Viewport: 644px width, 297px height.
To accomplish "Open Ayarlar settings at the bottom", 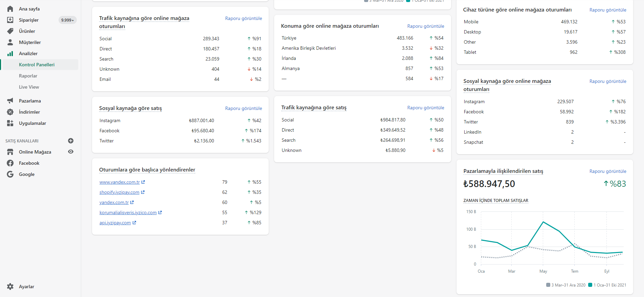I will 26,287.
